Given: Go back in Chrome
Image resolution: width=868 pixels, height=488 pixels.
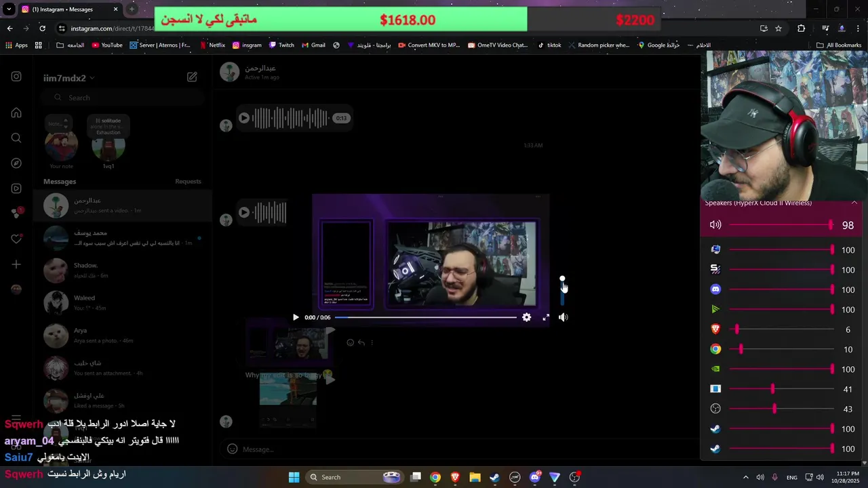Looking at the screenshot, I should pyautogui.click(x=9, y=28).
